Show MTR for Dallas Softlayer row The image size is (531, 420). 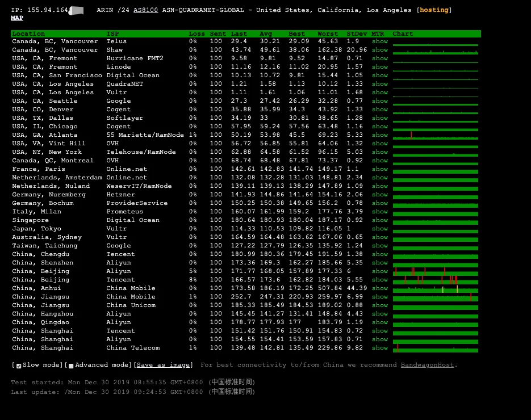(x=380, y=118)
